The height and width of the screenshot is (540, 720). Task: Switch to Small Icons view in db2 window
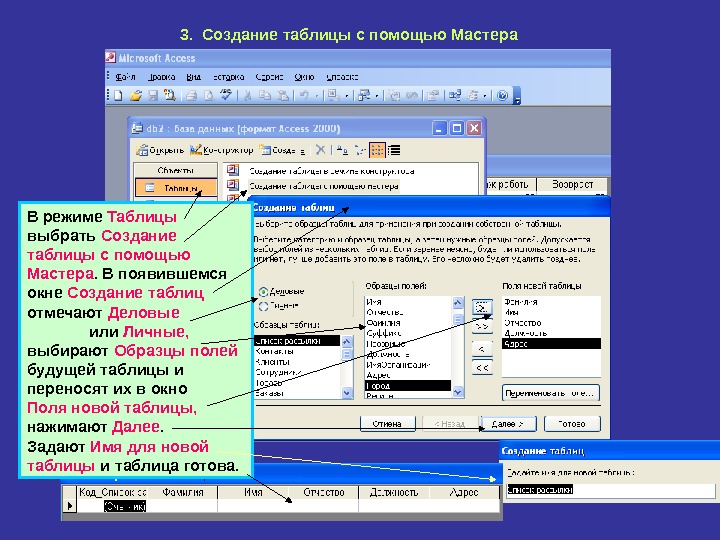point(360,150)
